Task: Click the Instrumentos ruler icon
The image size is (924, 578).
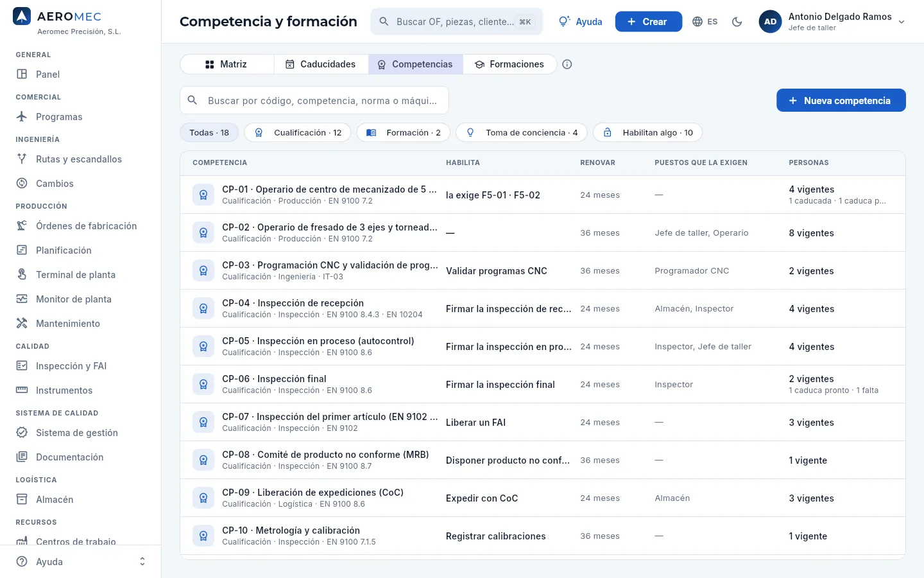Action: coord(22,390)
